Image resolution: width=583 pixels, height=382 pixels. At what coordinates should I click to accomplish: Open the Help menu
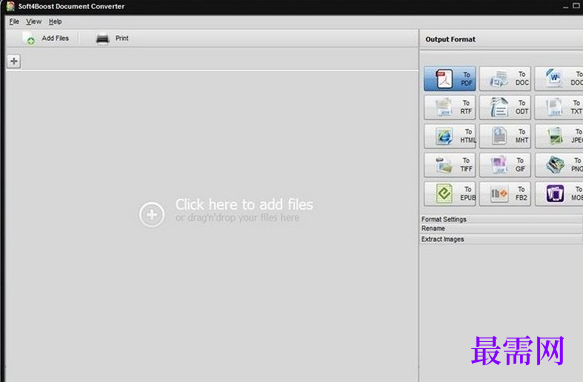[55, 22]
